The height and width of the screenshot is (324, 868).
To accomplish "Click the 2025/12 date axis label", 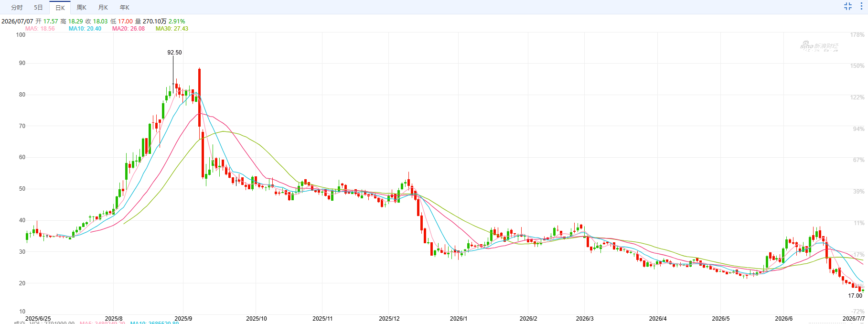I will [x=389, y=319].
